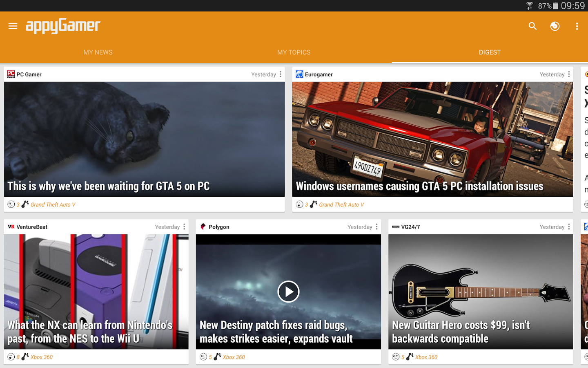
Task: Click the VentureBeat source name
Action: [x=32, y=227]
